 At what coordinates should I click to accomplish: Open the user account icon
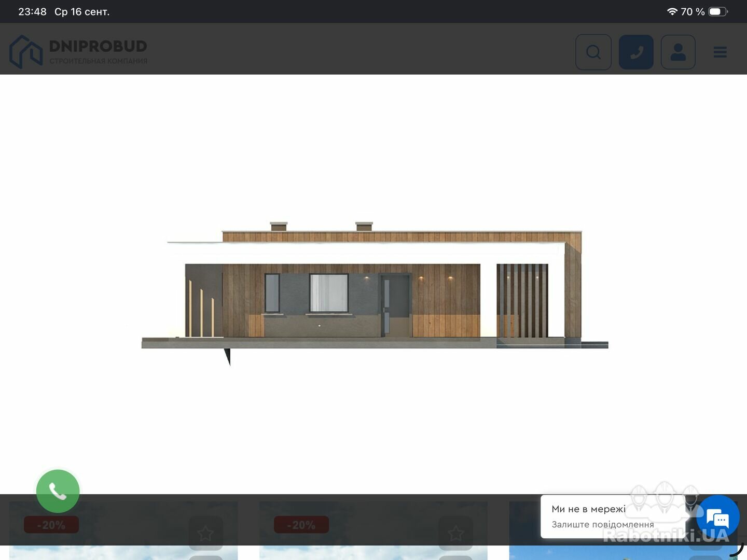pos(678,52)
